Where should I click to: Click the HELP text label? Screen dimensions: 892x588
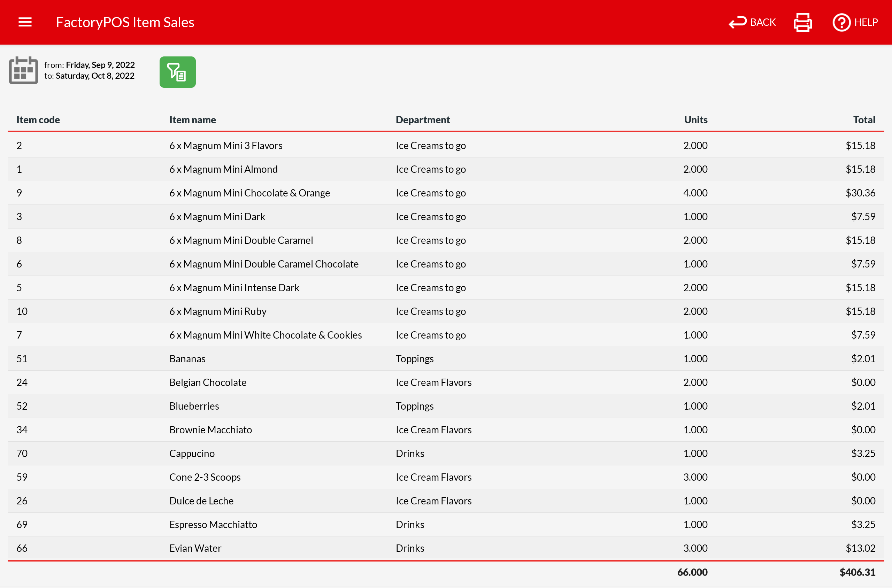pos(866,23)
